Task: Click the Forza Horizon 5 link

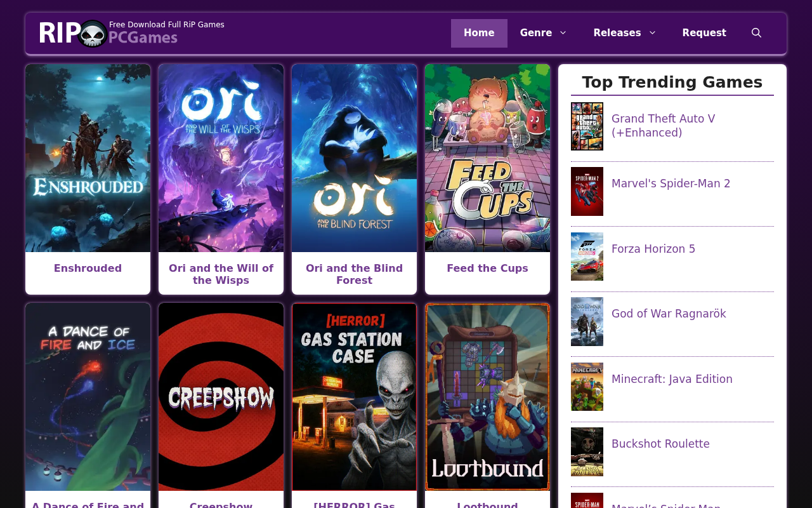Action: click(x=653, y=249)
